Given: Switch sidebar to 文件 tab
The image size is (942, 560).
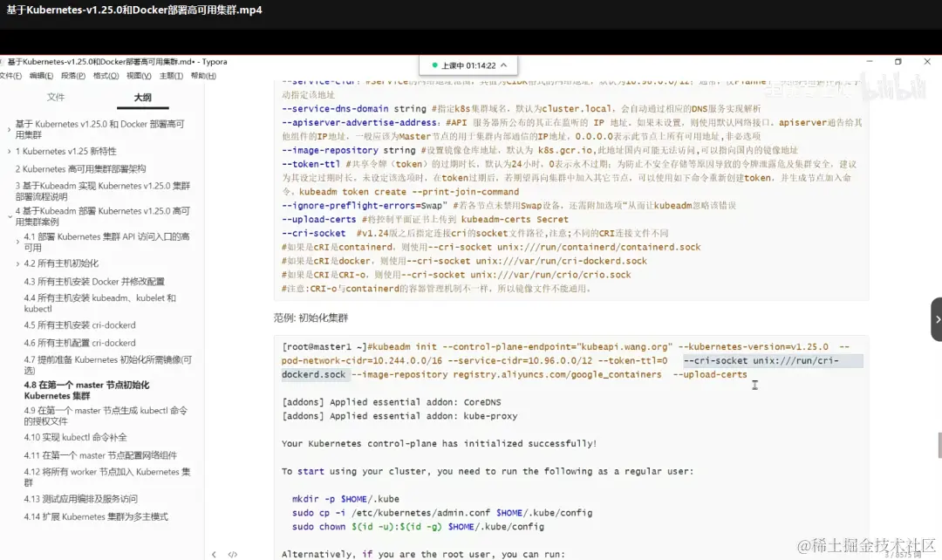Looking at the screenshot, I should click(x=56, y=97).
